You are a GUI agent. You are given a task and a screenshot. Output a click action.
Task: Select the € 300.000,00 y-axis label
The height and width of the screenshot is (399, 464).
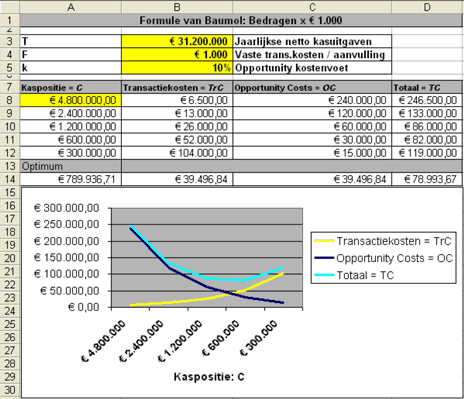tap(67, 208)
